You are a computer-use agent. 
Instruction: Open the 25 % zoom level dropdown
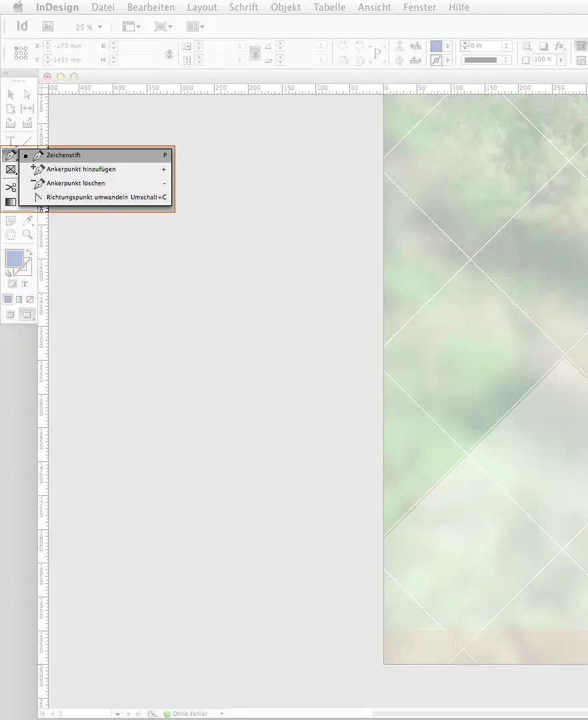[100, 27]
